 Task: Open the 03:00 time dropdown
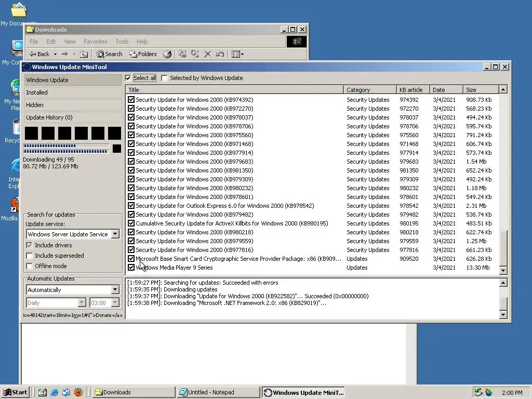115,303
